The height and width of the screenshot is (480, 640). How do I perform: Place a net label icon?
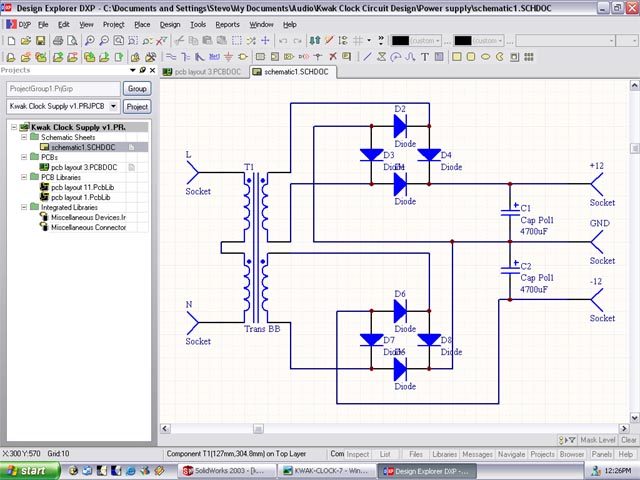tap(214, 57)
